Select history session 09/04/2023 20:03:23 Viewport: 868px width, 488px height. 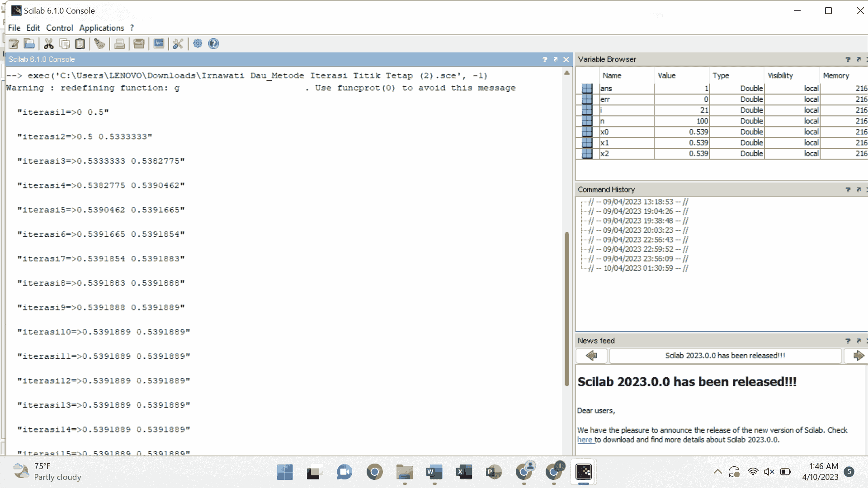[x=638, y=230]
